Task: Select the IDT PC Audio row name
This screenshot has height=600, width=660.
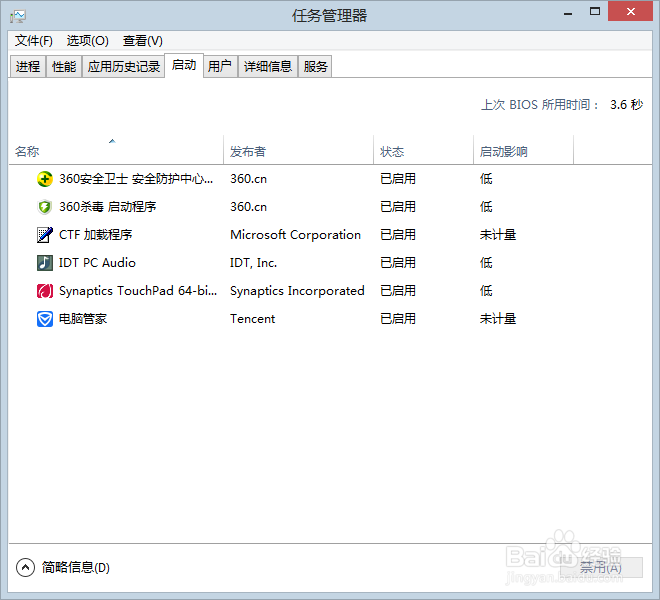Action: [97, 263]
